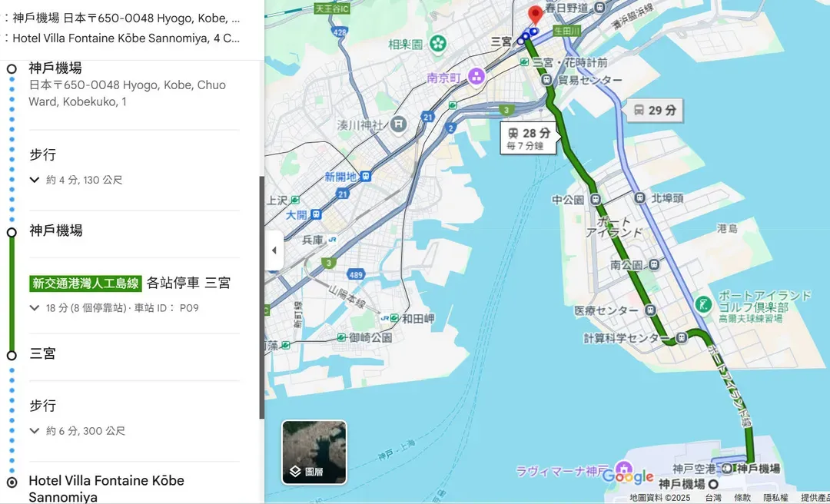Select the 28 分 train route label
830x504 pixels.
(528, 138)
